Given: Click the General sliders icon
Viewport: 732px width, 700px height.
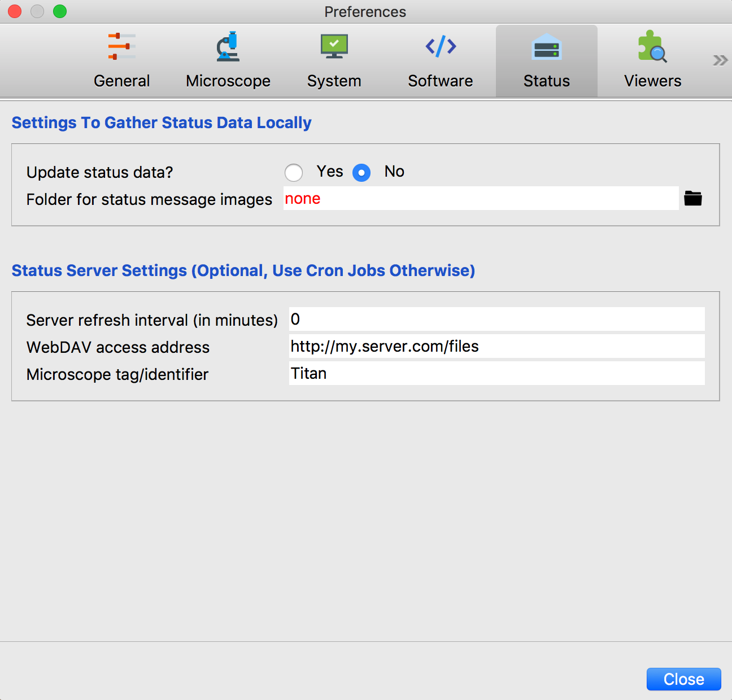Looking at the screenshot, I should coord(121,46).
